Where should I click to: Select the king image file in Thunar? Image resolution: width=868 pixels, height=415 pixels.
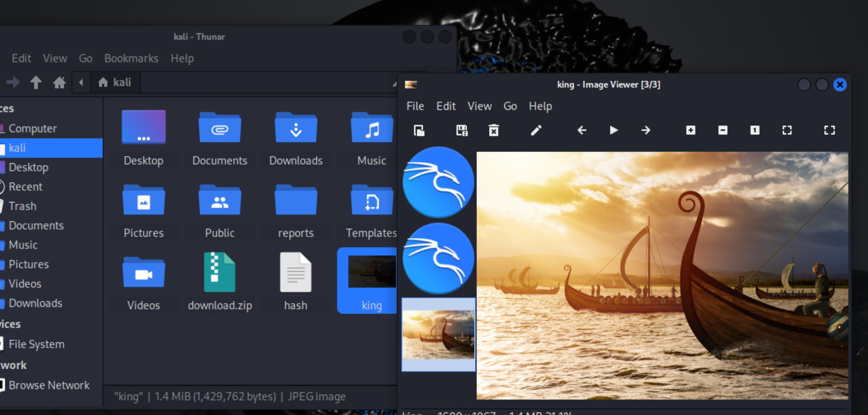[368, 281]
